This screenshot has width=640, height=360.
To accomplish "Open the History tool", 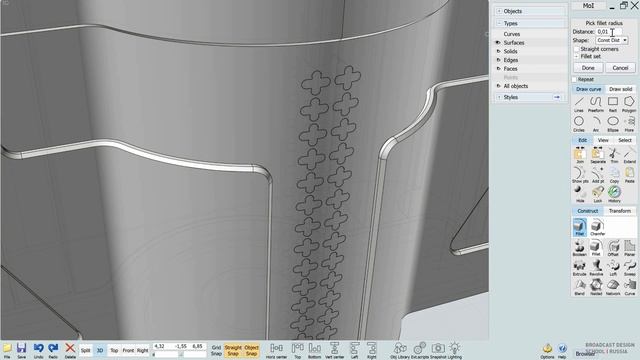I will (614, 194).
